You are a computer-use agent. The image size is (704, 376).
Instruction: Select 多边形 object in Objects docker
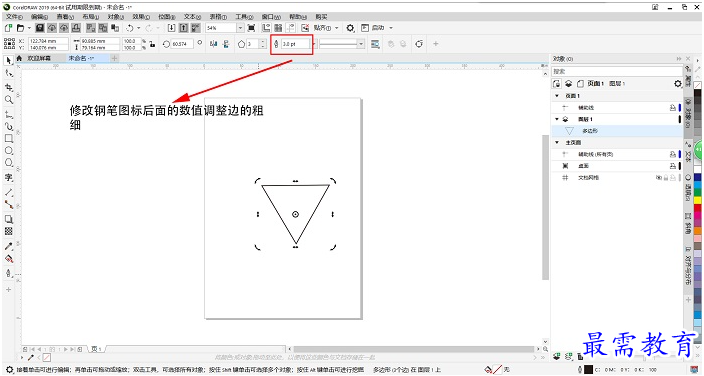click(617, 131)
